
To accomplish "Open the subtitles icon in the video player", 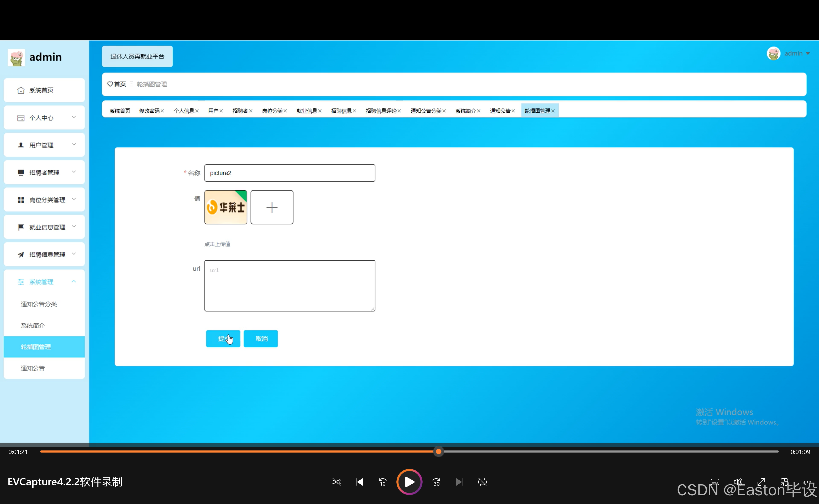I will [715, 482].
